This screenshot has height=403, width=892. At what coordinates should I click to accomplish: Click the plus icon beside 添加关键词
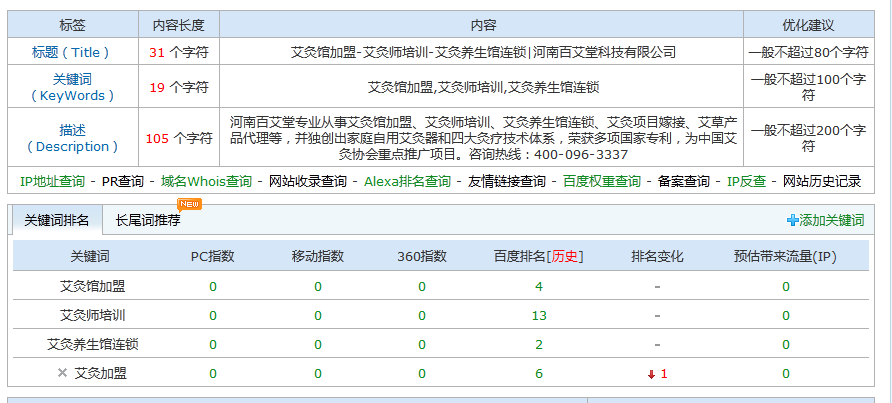point(793,220)
